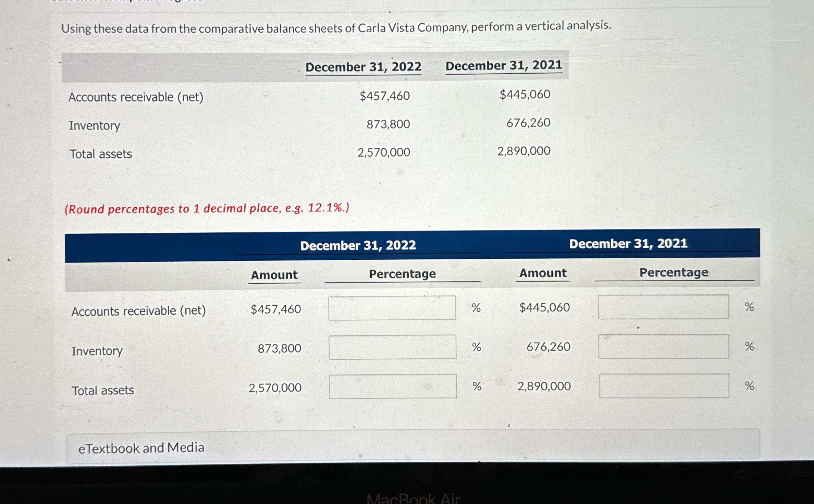Select the Accounts receivable (net) row label

tap(139, 310)
